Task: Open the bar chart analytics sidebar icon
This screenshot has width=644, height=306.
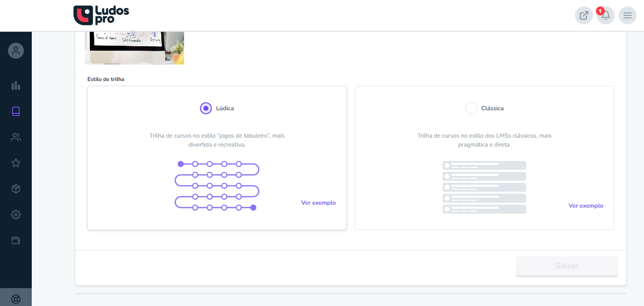Action: click(x=16, y=85)
